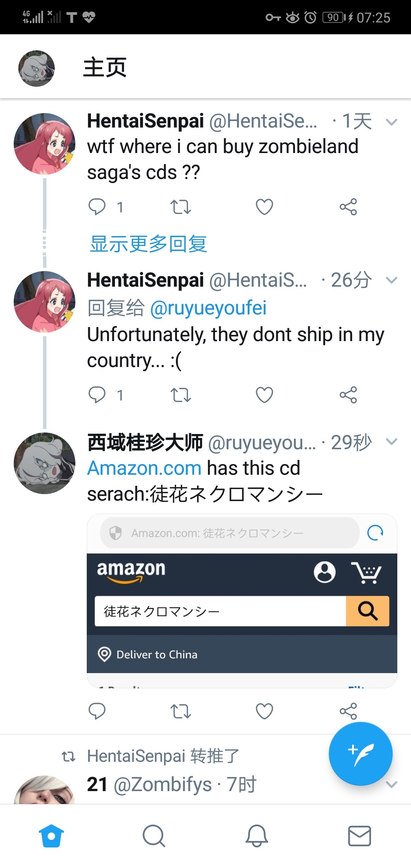Expand options for the 1天 HentaiSenpai tweet
The height and width of the screenshot is (868, 411).
pos(392,122)
